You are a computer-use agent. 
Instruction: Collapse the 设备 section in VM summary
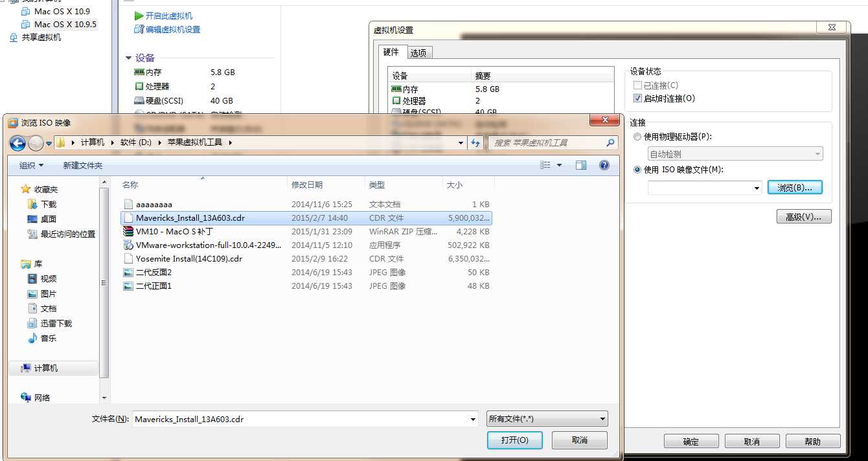point(128,58)
